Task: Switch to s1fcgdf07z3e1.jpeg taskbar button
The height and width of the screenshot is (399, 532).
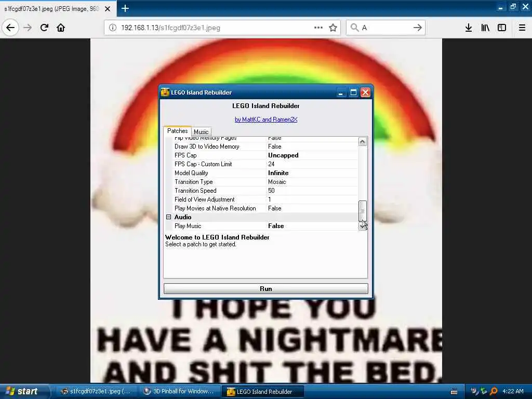Action: point(96,392)
